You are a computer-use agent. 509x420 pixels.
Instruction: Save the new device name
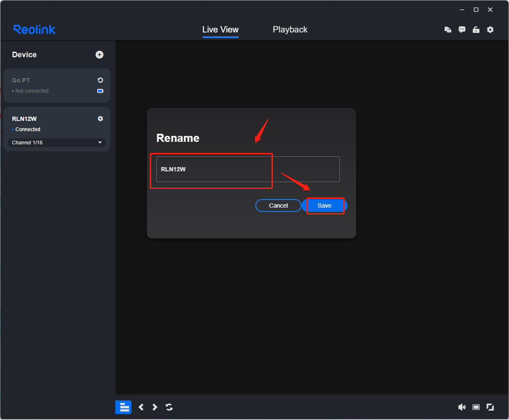click(x=325, y=206)
